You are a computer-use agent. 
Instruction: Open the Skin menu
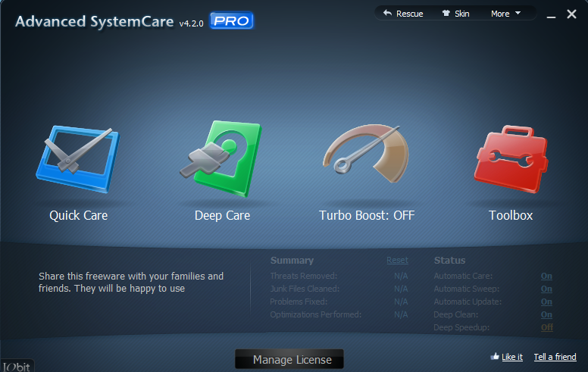pyautogui.click(x=455, y=14)
